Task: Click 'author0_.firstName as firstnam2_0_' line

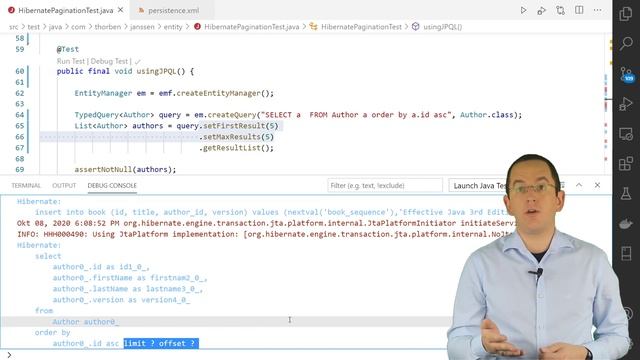Action: click(x=130, y=278)
